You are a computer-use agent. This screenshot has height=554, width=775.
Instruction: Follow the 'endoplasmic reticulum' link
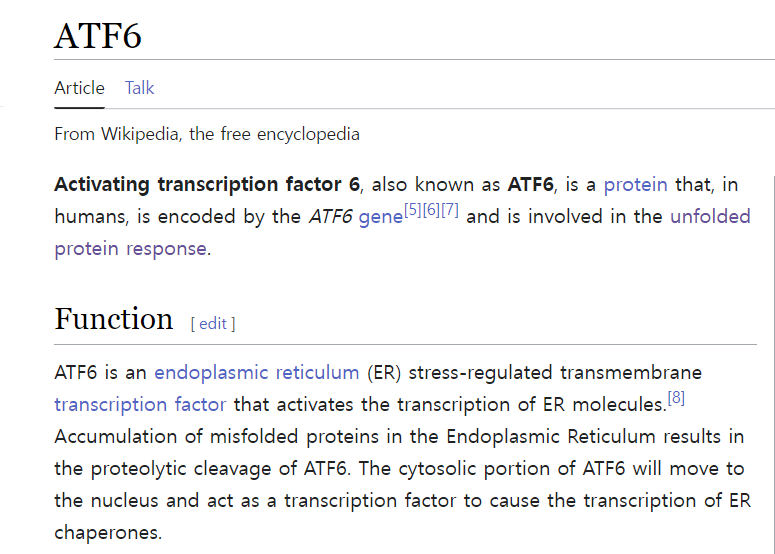click(x=256, y=373)
